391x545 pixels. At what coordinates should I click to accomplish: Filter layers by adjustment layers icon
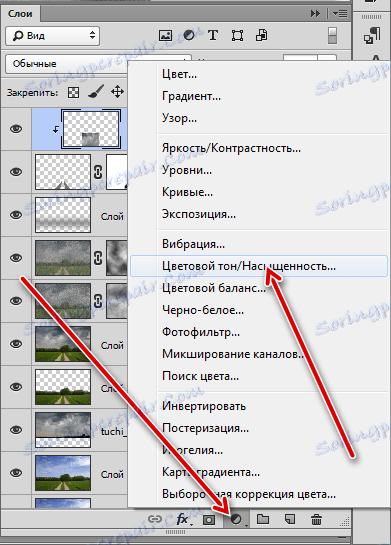pyautogui.click(x=189, y=35)
